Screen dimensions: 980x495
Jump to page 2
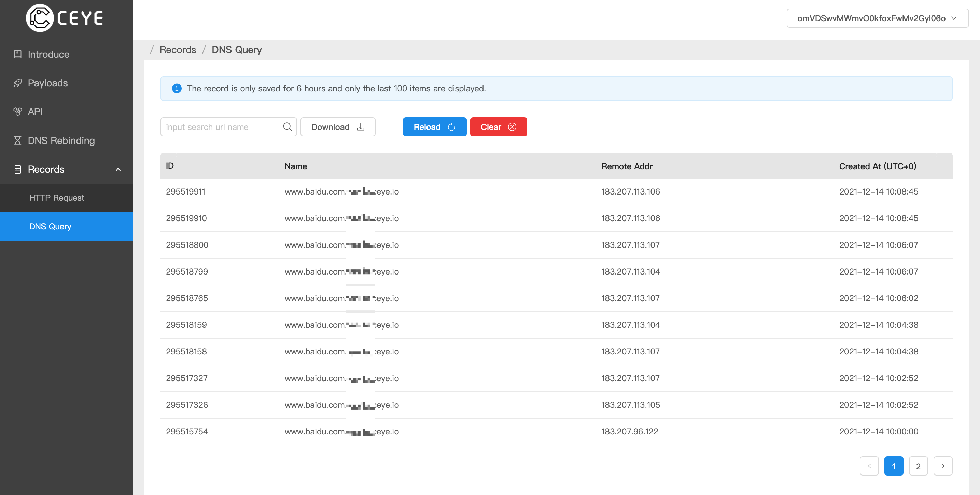pyautogui.click(x=918, y=466)
